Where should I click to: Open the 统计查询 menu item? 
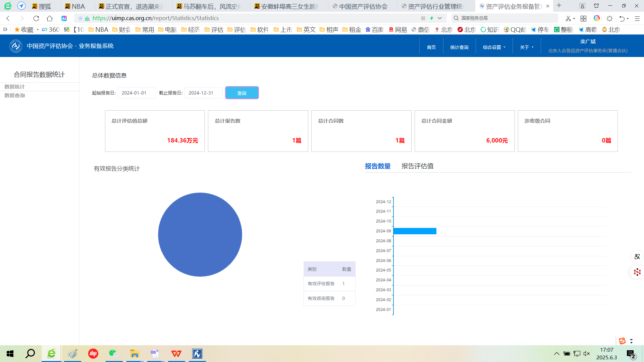click(459, 47)
